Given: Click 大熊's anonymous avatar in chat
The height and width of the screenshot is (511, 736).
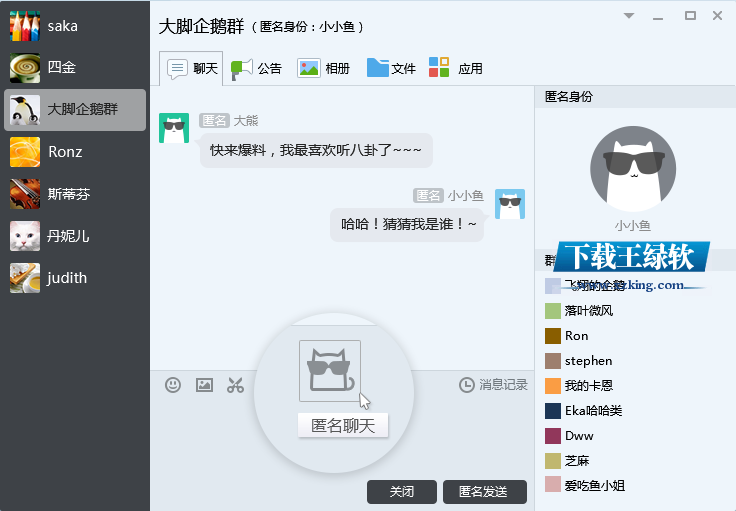Looking at the screenshot, I should (174, 128).
